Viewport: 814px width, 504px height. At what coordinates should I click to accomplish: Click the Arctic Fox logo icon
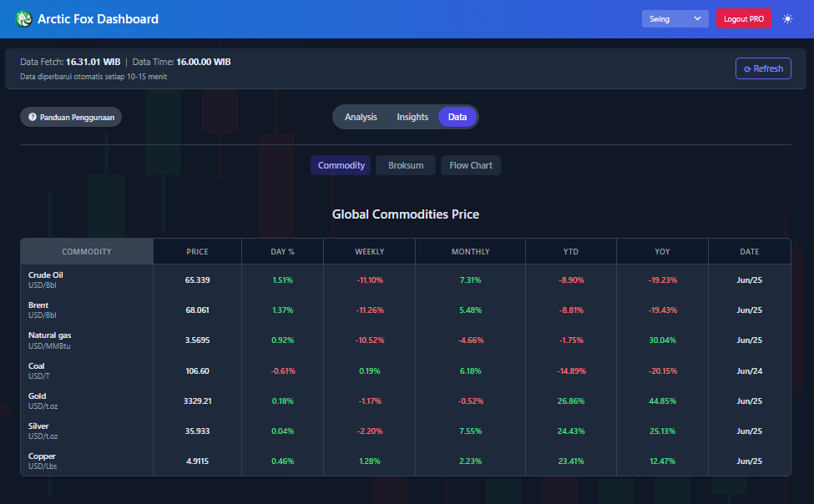(23, 18)
